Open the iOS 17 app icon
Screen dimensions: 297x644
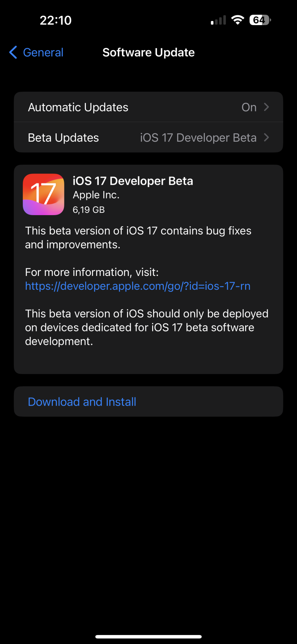43,194
